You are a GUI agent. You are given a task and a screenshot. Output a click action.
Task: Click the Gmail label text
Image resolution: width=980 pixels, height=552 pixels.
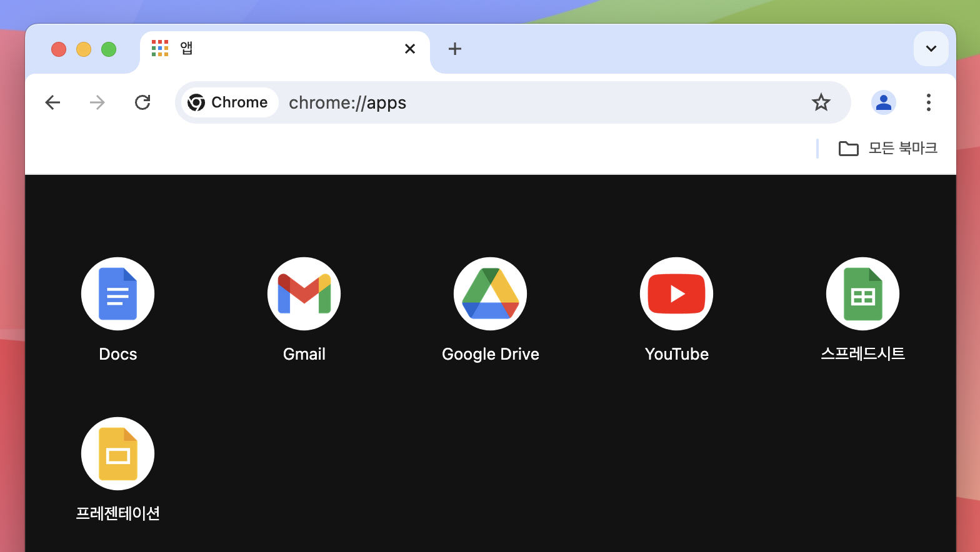click(304, 354)
